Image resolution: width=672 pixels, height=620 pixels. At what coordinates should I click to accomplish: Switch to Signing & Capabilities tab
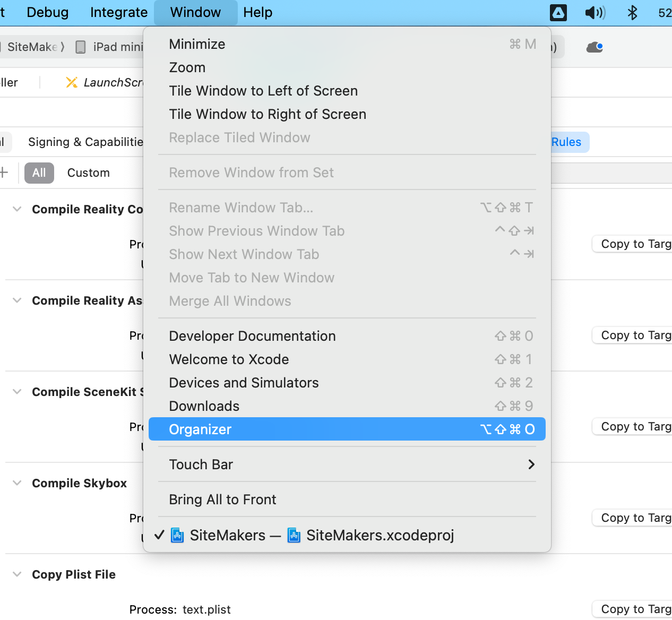[x=85, y=142]
